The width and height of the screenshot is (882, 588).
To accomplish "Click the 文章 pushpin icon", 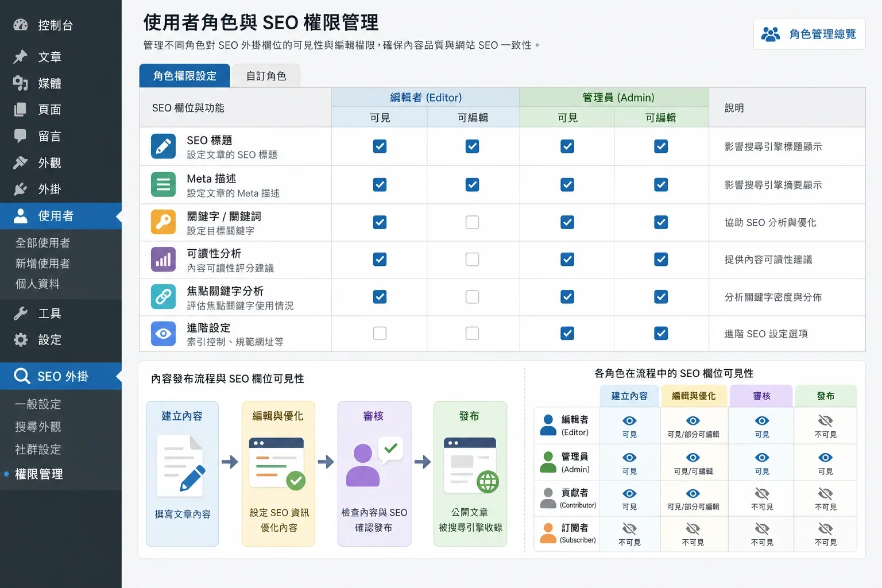I will (21, 57).
